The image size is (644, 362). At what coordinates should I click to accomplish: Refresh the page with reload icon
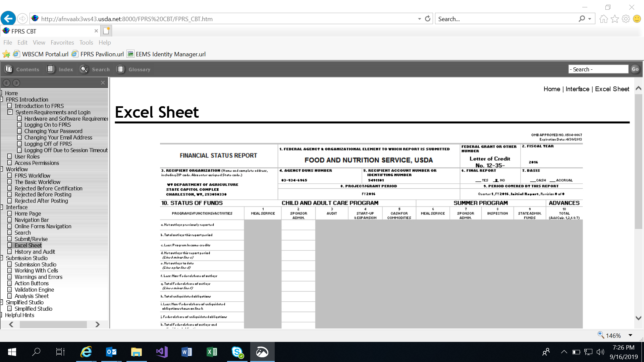427,19
